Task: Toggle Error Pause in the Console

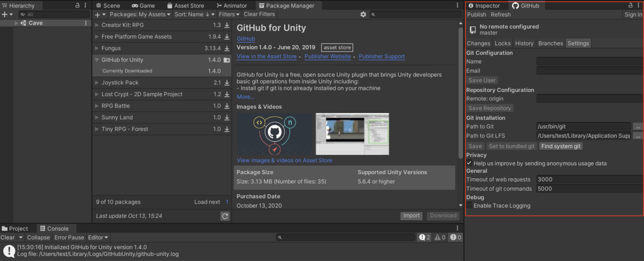Action: point(69,237)
